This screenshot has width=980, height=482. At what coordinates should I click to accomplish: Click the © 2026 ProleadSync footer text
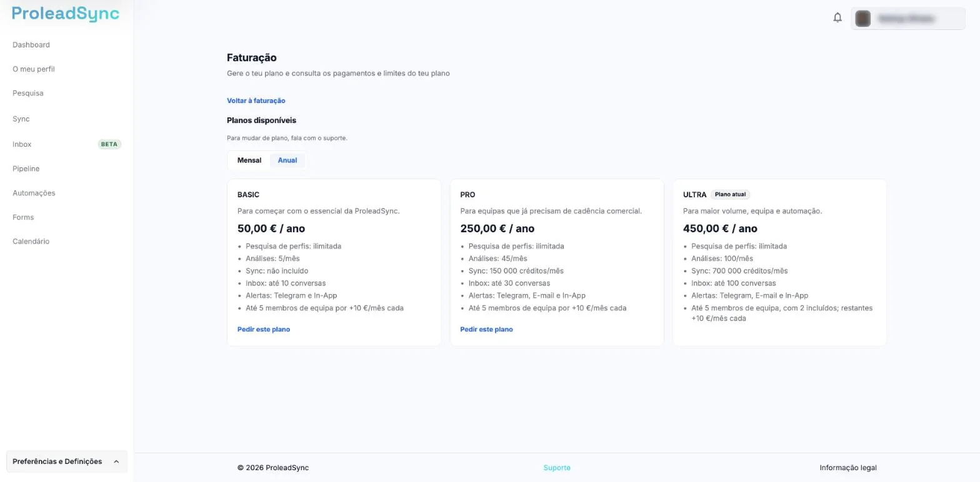pos(273,468)
